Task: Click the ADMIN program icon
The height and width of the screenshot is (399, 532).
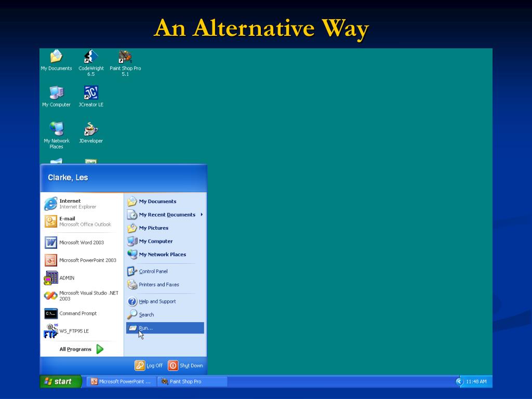Action: click(50, 278)
